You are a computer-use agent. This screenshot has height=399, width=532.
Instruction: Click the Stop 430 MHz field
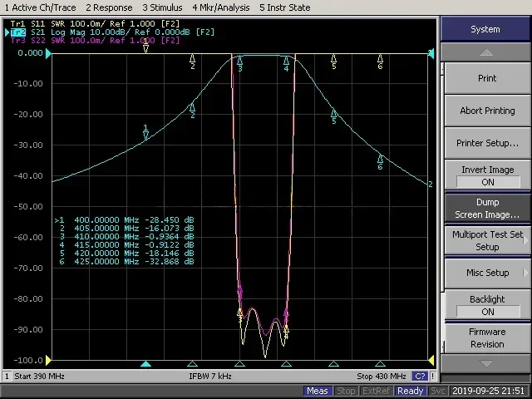382,377
